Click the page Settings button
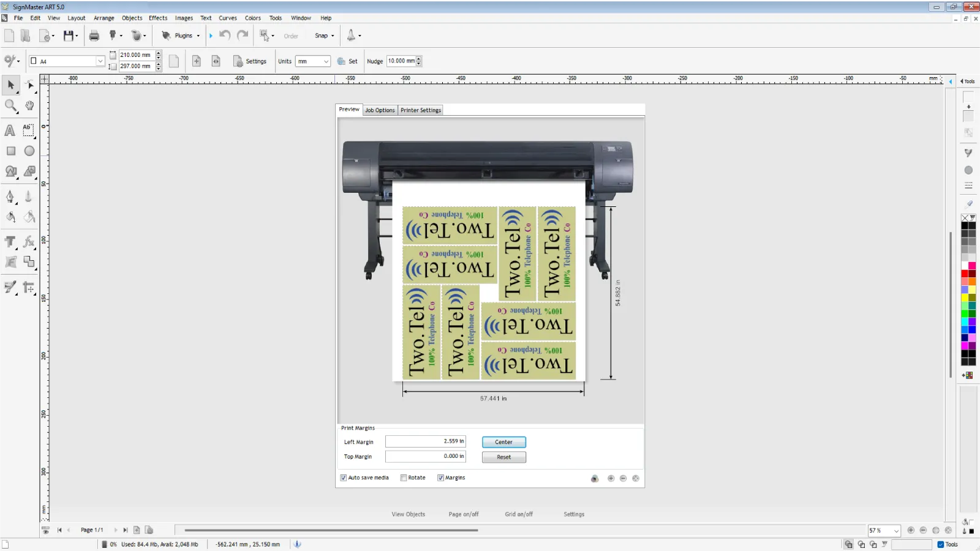The image size is (980, 551). tap(250, 61)
